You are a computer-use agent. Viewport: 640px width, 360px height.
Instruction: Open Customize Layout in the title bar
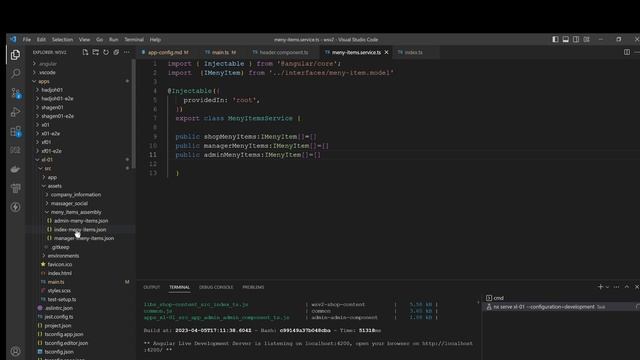point(587,39)
